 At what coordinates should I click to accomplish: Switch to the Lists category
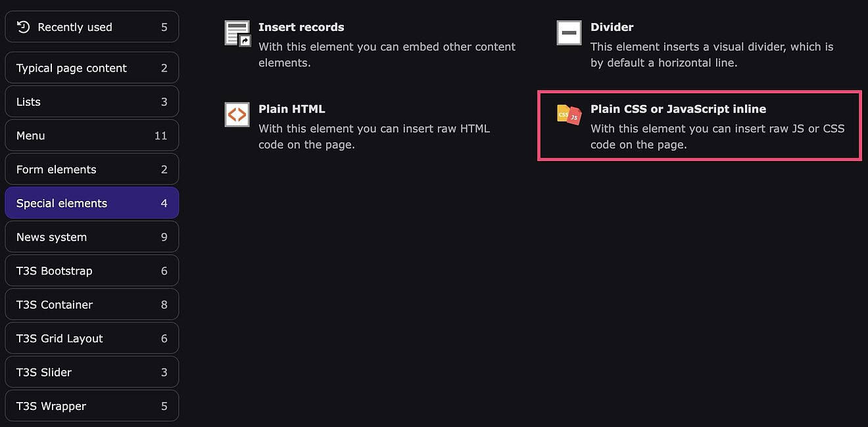91,102
